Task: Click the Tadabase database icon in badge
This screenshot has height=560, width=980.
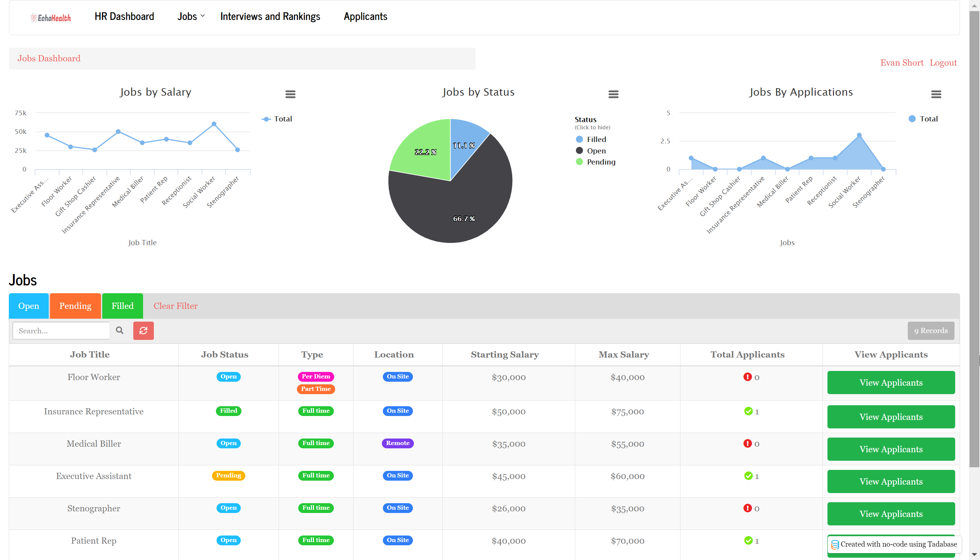Action: tap(835, 545)
